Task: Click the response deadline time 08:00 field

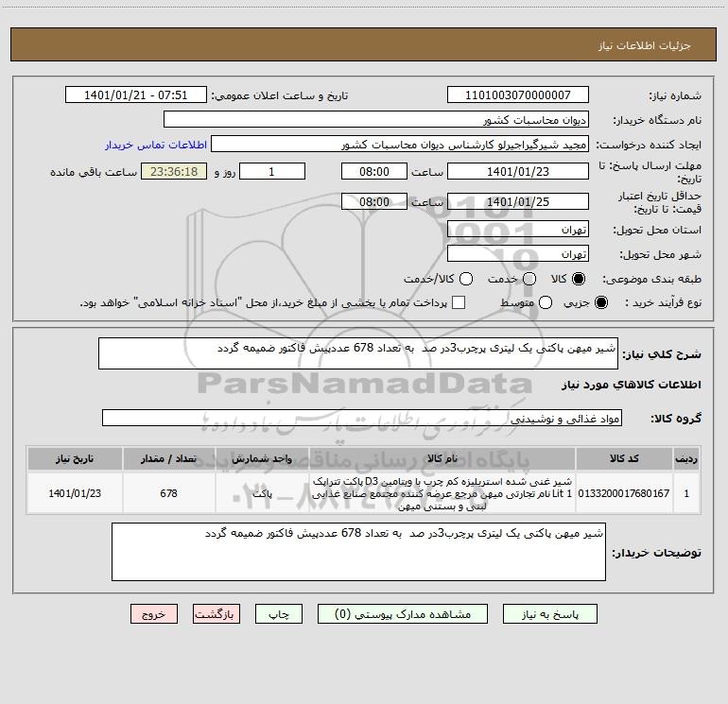Action: 374,171
